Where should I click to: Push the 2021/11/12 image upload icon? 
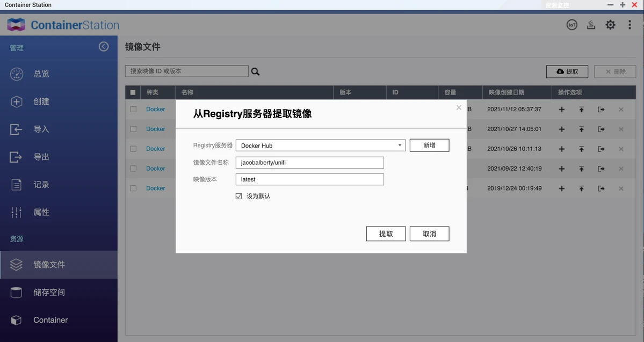tap(581, 109)
